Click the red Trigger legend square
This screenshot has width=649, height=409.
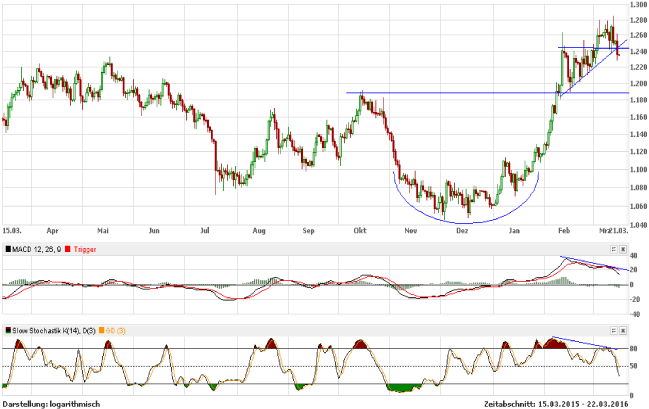[66, 247]
